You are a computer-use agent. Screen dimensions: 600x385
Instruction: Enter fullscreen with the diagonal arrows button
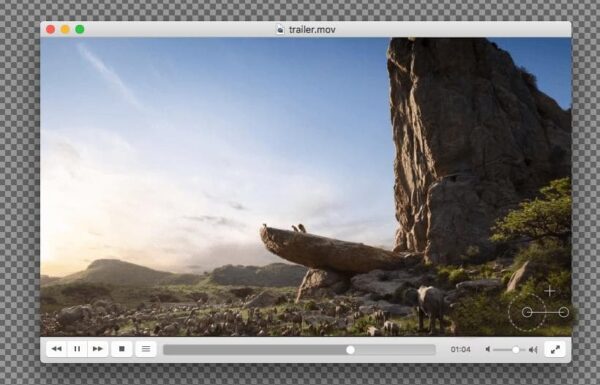tap(555, 349)
